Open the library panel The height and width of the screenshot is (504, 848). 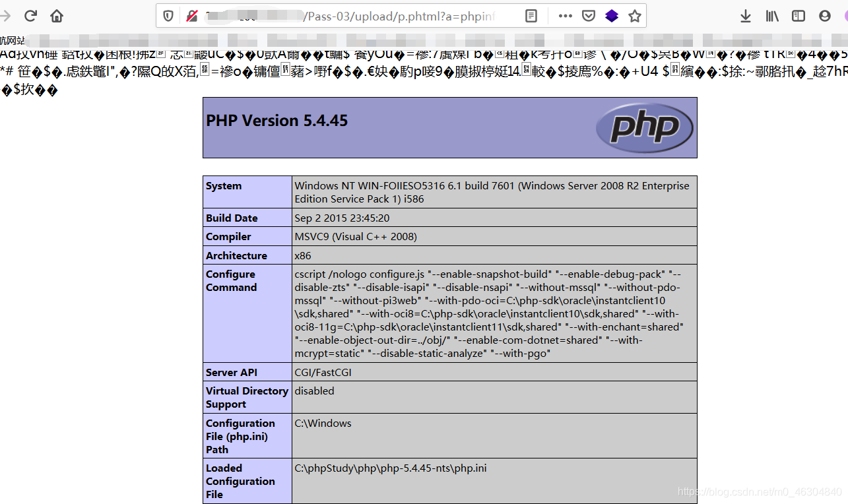coord(772,16)
